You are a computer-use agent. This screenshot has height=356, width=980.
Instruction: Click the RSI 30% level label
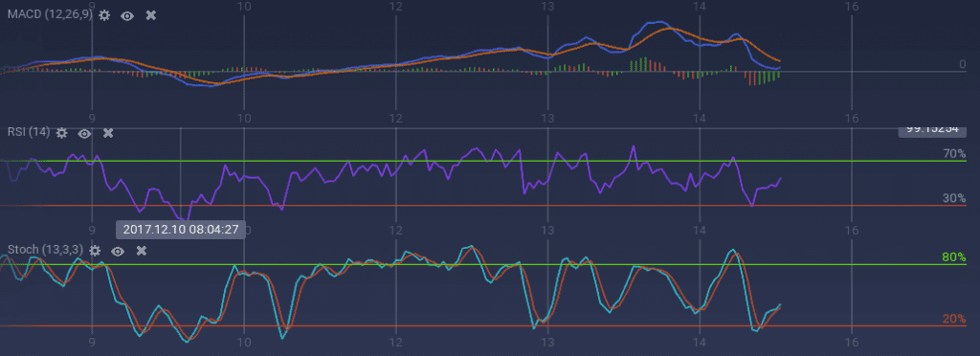(954, 199)
